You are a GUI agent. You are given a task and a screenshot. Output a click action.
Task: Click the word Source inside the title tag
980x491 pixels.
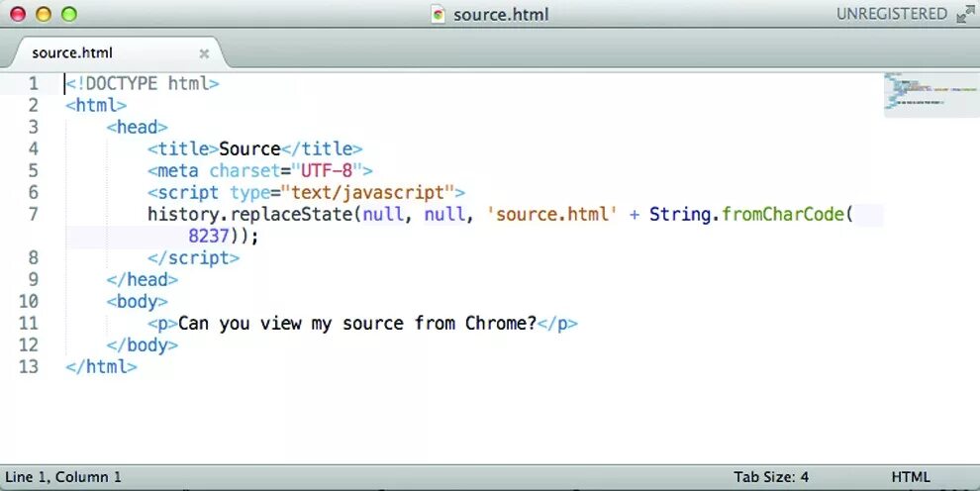click(250, 148)
